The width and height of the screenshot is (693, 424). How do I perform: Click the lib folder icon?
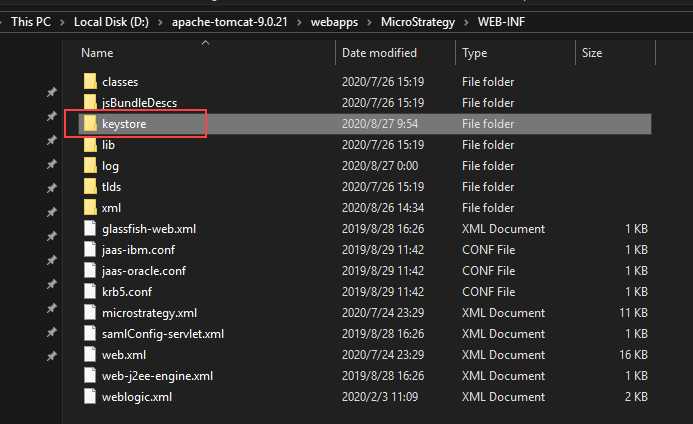point(89,144)
